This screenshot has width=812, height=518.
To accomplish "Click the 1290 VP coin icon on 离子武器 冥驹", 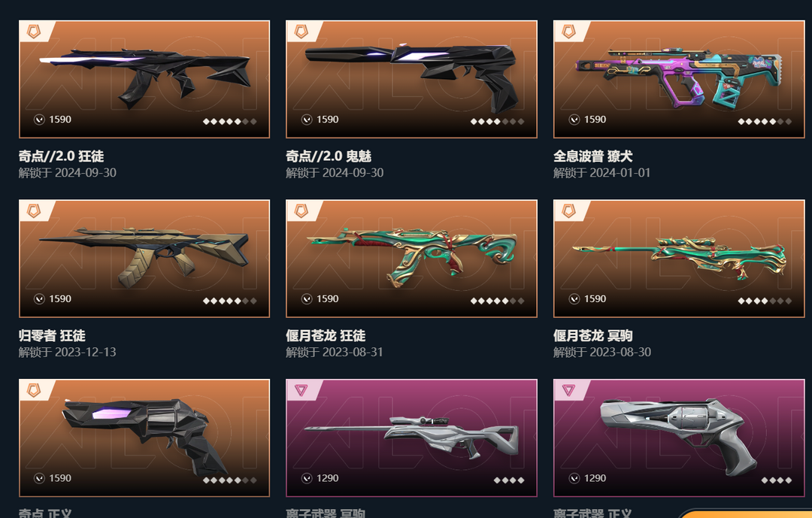I will click(x=307, y=478).
